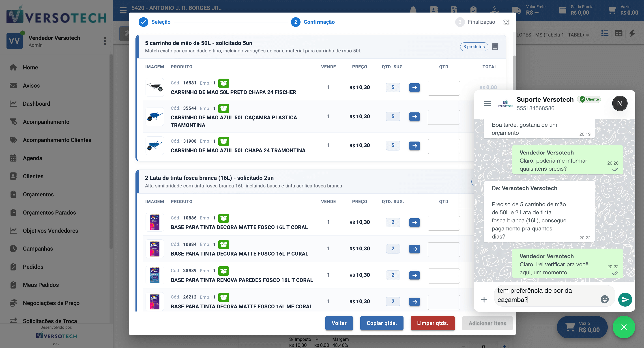The width and height of the screenshot is (644, 348).
Task: Click the lightning bolt icon in the toolbar
Action: [633, 34]
